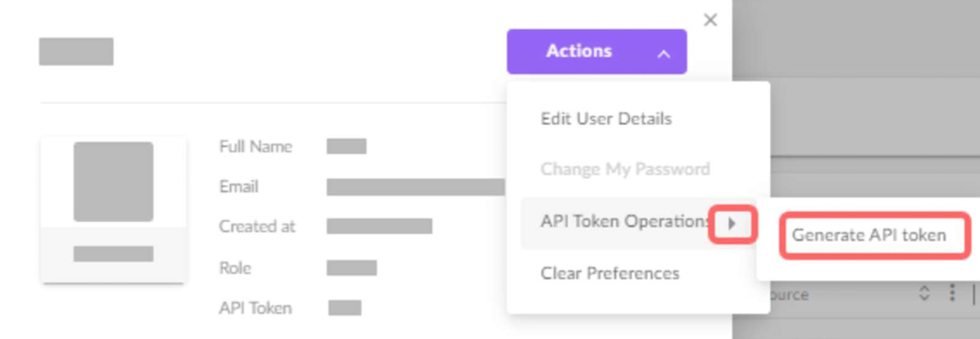Select Edit User Details
The height and width of the screenshot is (339, 980).
coord(606,119)
